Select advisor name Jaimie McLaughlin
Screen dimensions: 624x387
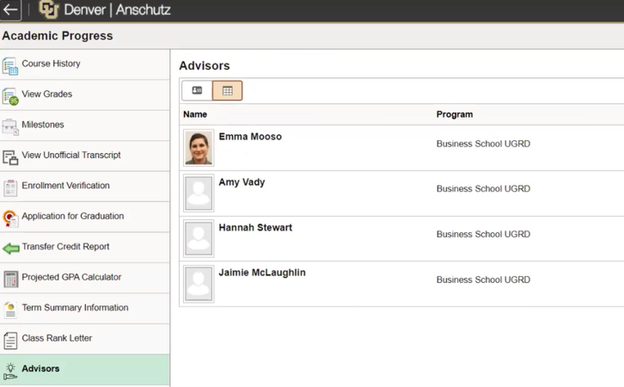click(262, 273)
